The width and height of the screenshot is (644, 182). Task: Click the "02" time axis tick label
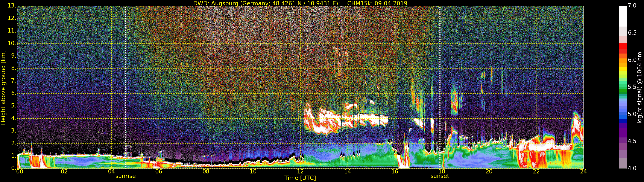[x=64, y=171]
